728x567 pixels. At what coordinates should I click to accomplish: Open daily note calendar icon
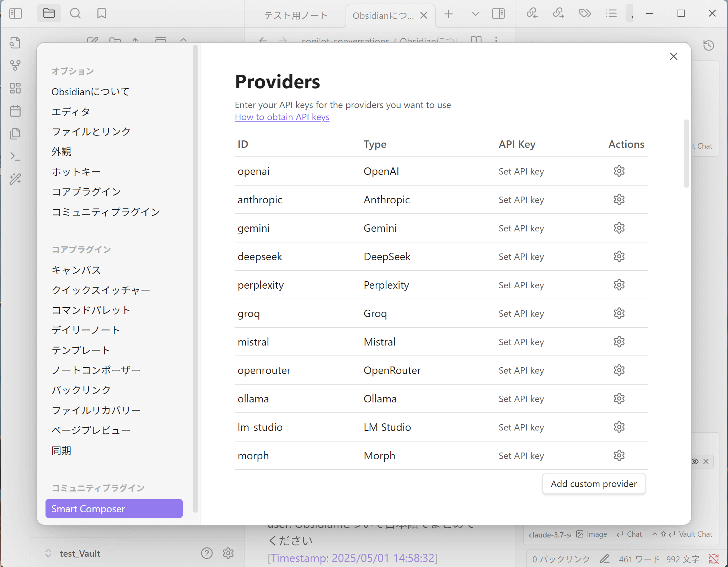click(15, 111)
